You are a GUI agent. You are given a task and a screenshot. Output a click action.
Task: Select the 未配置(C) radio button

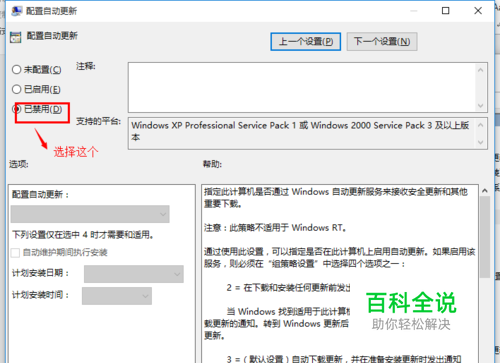16,70
